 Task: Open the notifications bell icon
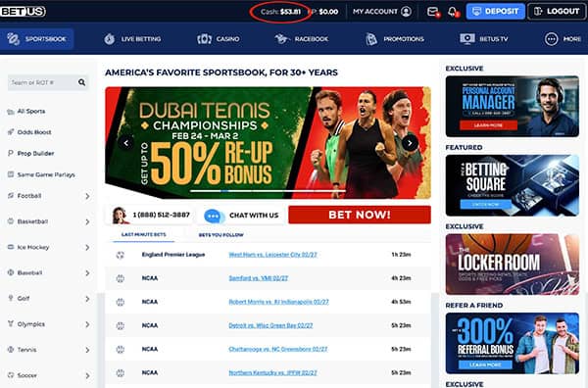point(452,12)
